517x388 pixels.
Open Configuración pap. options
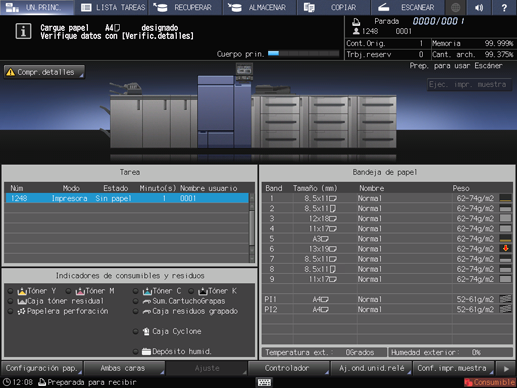click(x=42, y=368)
